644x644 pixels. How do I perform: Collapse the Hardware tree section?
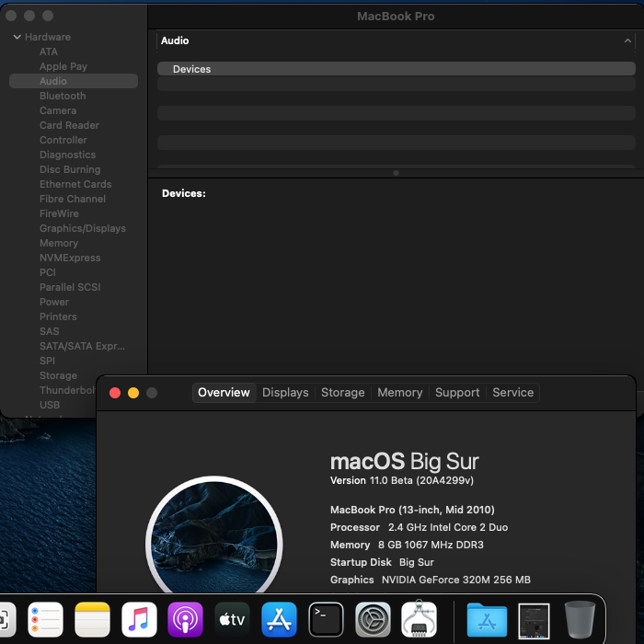(17, 37)
